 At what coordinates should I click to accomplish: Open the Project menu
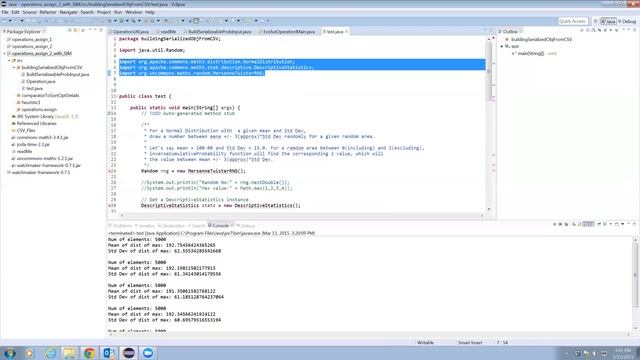coord(104,12)
